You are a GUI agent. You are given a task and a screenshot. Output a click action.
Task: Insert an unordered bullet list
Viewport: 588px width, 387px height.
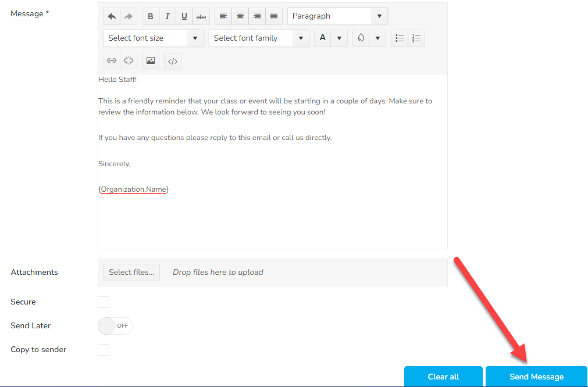click(400, 38)
